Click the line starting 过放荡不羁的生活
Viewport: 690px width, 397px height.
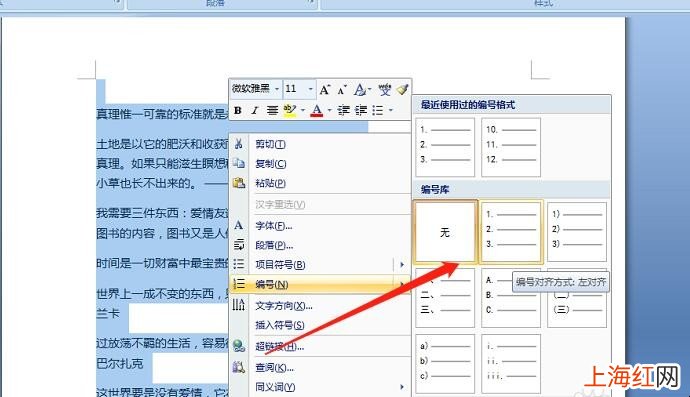[162, 343]
